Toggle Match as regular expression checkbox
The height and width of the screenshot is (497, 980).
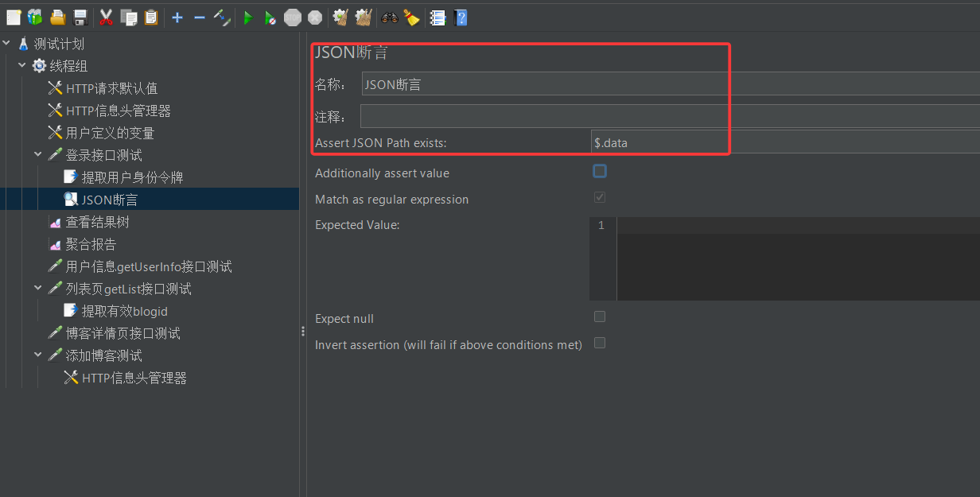pyautogui.click(x=600, y=197)
